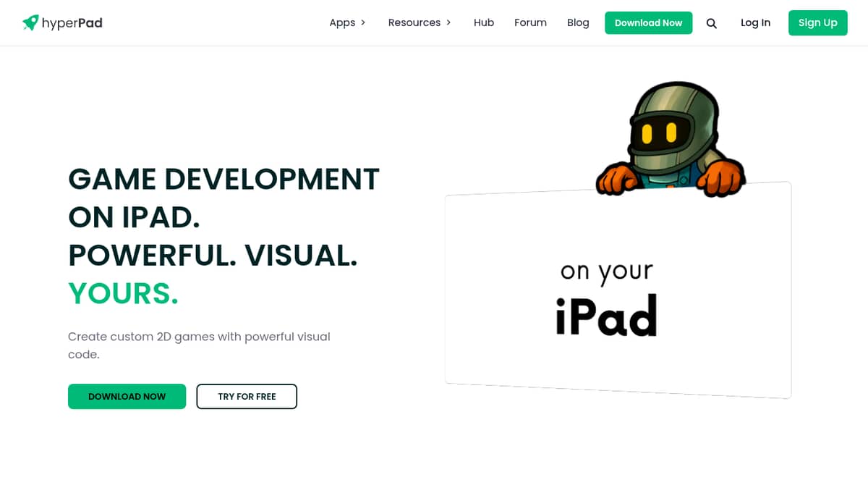Click the "on your iPad" animated card
This screenshot has width=868, height=488.
[618, 290]
